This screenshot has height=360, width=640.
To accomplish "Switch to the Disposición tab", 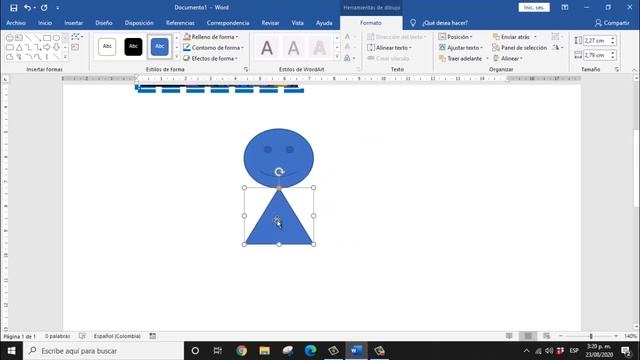I will [x=139, y=23].
